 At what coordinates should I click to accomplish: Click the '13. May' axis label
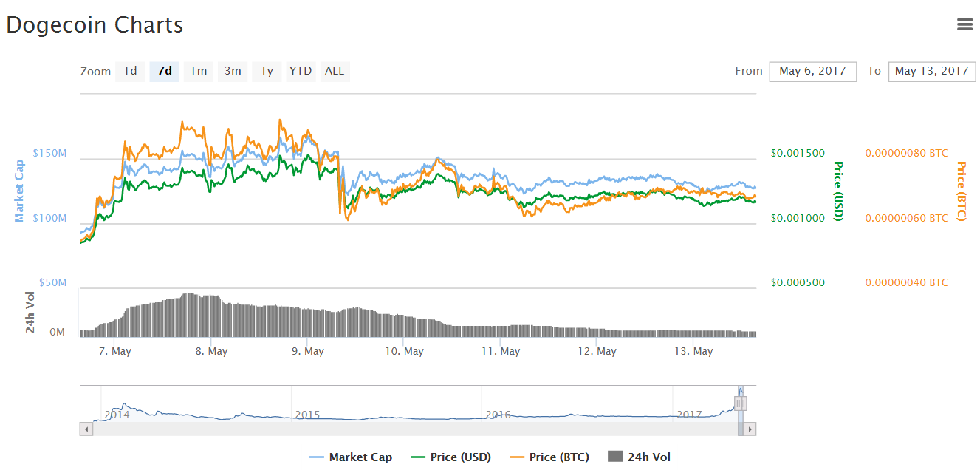694,351
